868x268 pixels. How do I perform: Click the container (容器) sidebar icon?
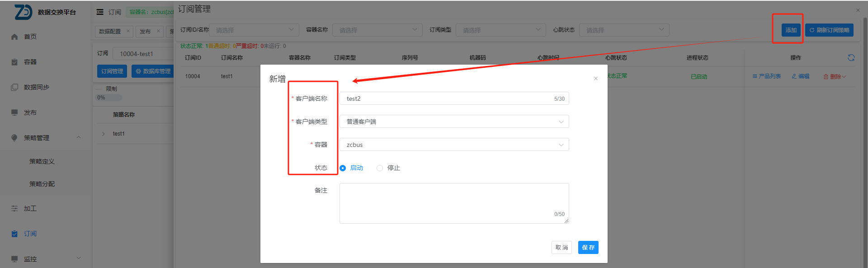[14, 62]
